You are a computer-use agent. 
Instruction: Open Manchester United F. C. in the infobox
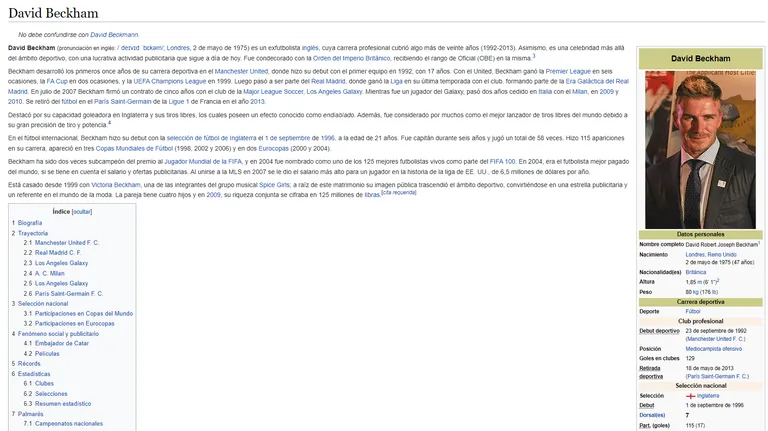[716, 339]
